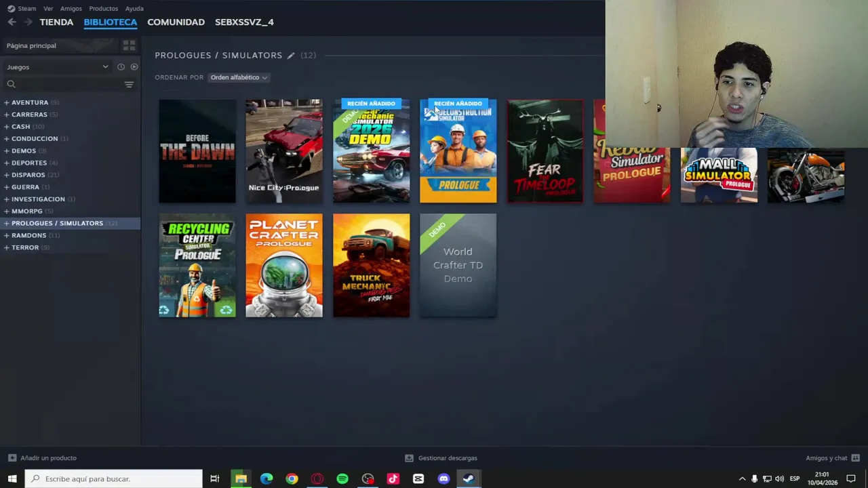Viewport: 868px width, 488px height.
Task: Open Friends and chat icon
Action: (855, 457)
